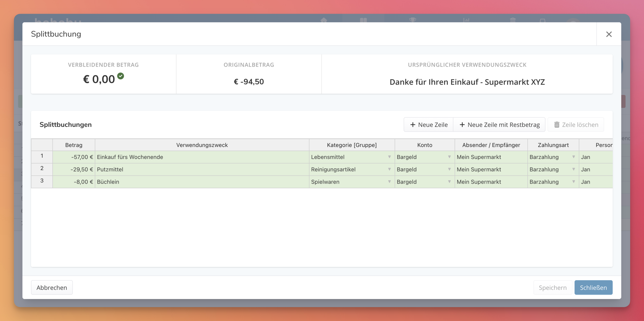This screenshot has height=321, width=644.
Task: Expand Konto dropdown in row 1
Action: tap(449, 157)
